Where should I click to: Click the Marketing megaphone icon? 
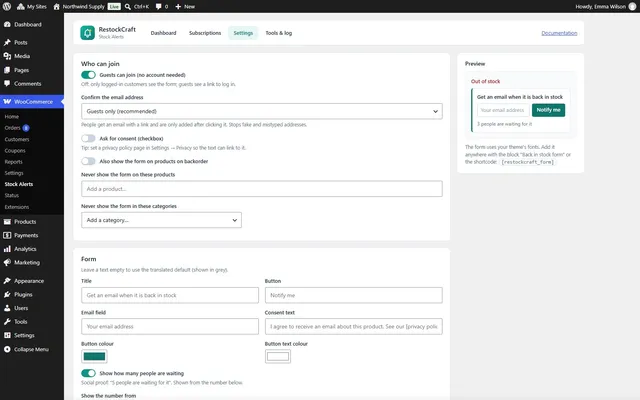pos(7,262)
